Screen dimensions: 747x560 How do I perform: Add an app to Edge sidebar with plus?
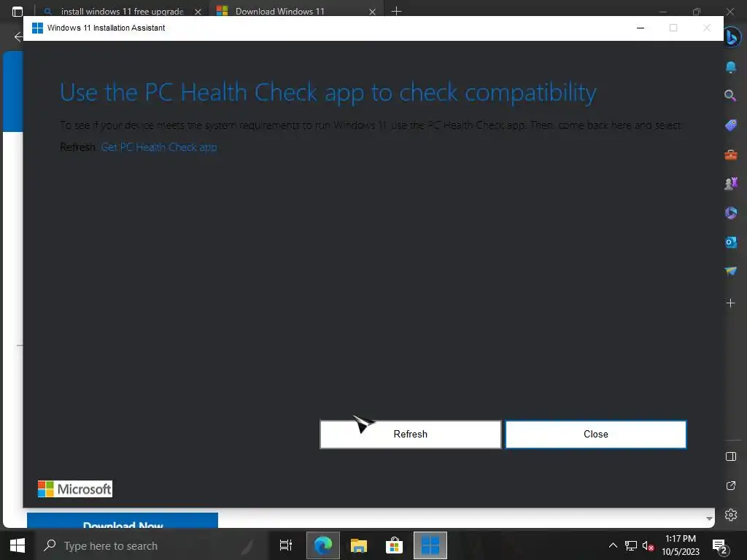click(x=731, y=303)
